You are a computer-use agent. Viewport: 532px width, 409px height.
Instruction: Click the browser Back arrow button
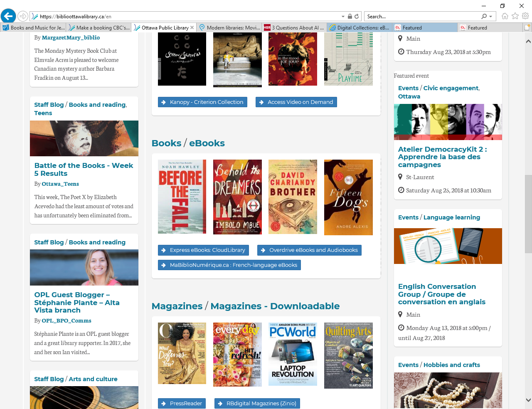[8, 16]
